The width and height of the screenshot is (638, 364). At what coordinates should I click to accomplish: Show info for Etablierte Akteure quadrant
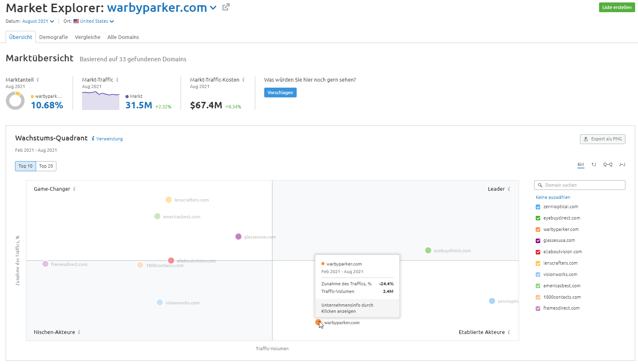click(x=509, y=332)
